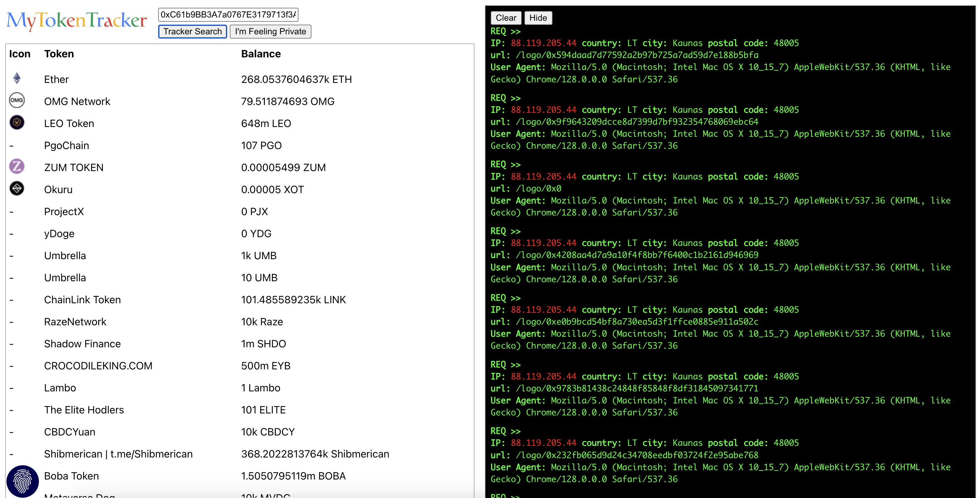Clear the request log
This screenshot has height=498, width=980.
(506, 18)
